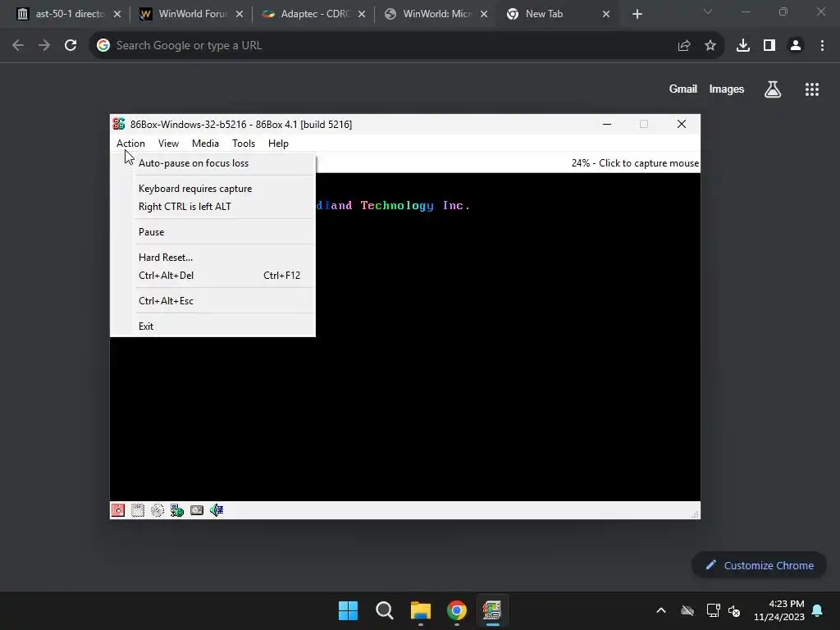Viewport: 840px width, 630px height.
Task: Click Customize Chrome button
Action: (759, 565)
